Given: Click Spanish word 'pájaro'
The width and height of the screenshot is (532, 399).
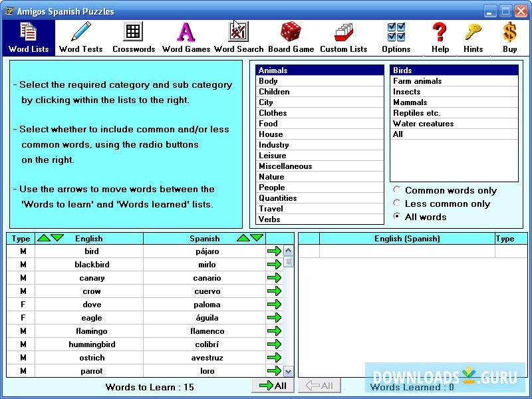Looking at the screenshot, I should coord(207,251).
